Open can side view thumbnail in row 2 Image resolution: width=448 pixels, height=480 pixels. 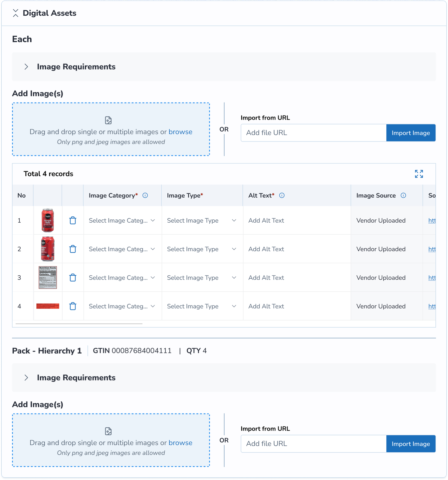48,249
